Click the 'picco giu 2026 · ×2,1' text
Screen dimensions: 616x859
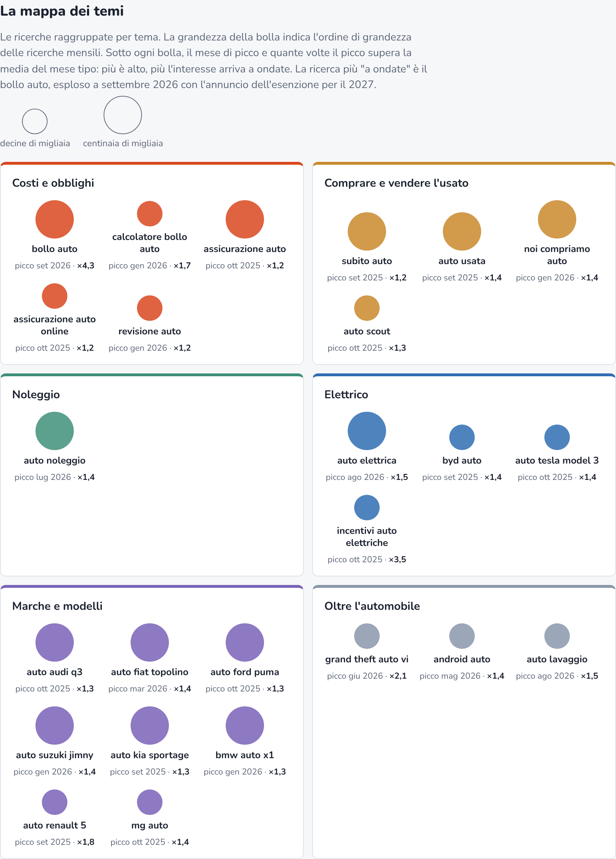pos(367,676)
